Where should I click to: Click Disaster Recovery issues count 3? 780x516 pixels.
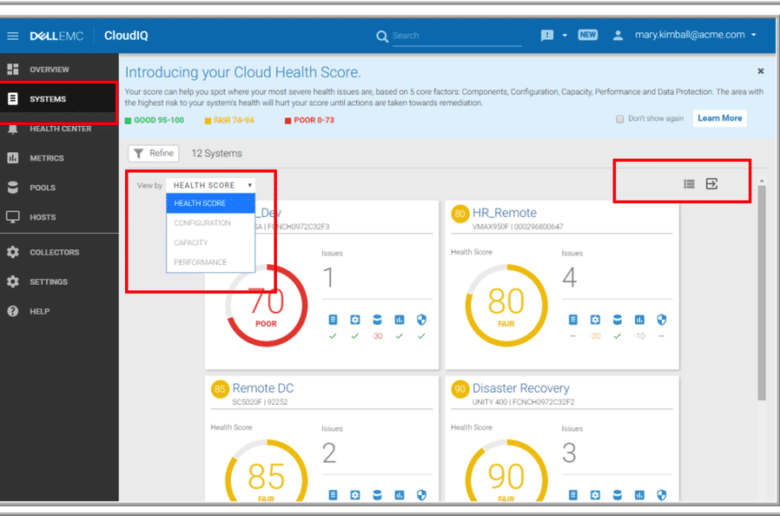click(x=569, y=453)
